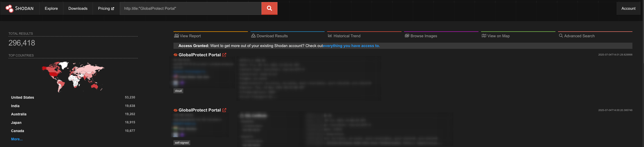Open the first GlobalProtect Portal result title

(x=200, y=55)
